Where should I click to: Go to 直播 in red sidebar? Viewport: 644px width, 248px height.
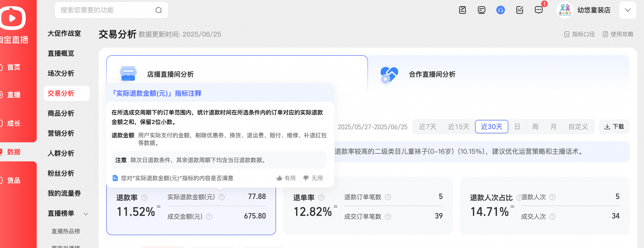14,95
